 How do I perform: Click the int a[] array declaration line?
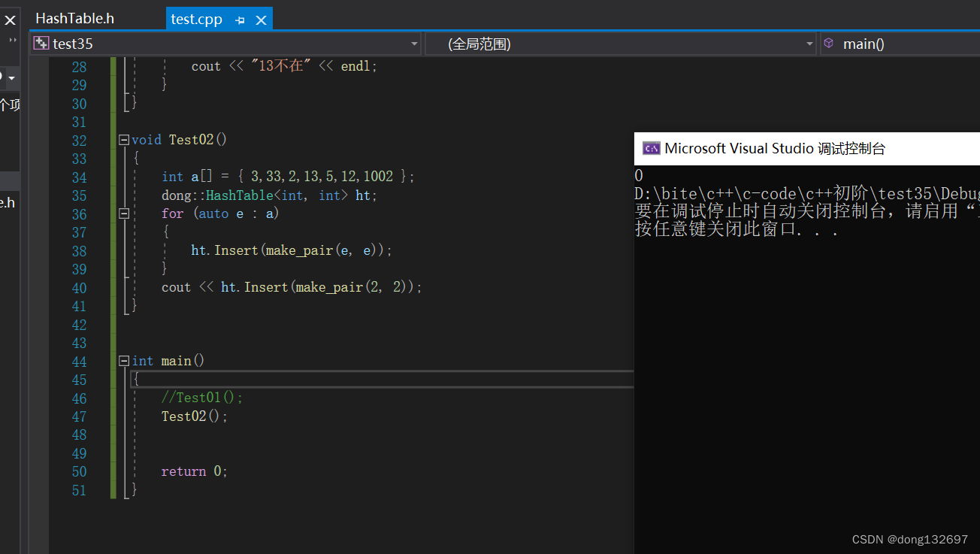coord(288,177)
